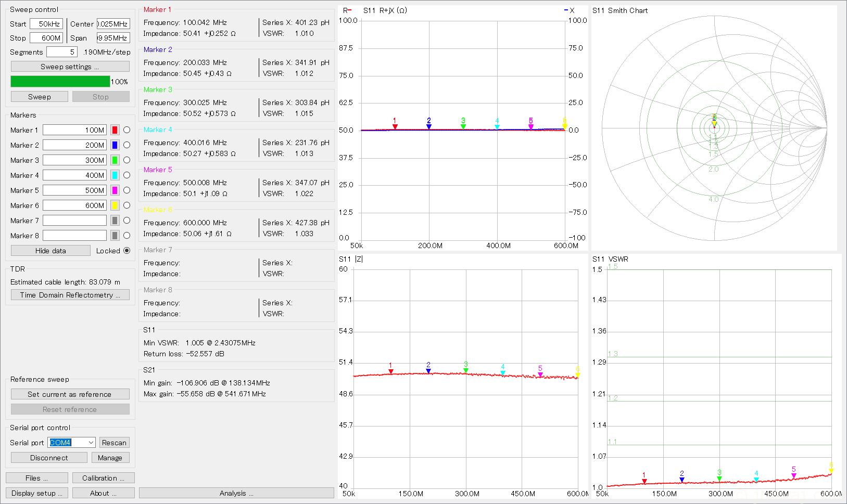The height and width of the screenshot is (504, 847).
Task: Open Time Domain Reflectometry window
Action: pyautogui.click(x=70, y=295)
